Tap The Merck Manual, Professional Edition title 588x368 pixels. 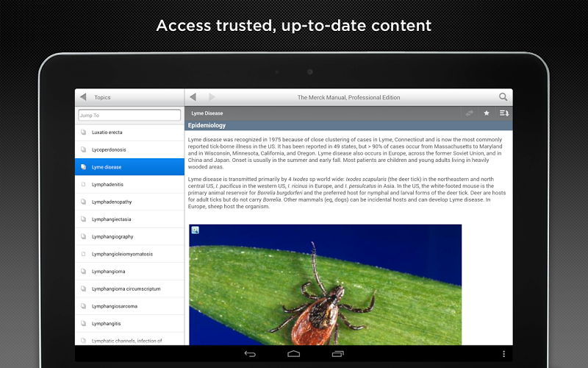click(348, 97)
